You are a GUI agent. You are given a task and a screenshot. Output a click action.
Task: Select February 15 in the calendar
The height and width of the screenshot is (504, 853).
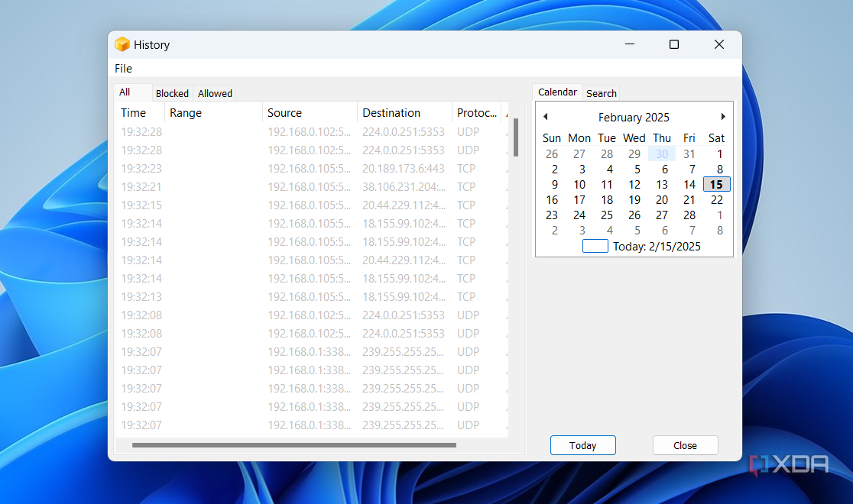[x=716, y=185]
